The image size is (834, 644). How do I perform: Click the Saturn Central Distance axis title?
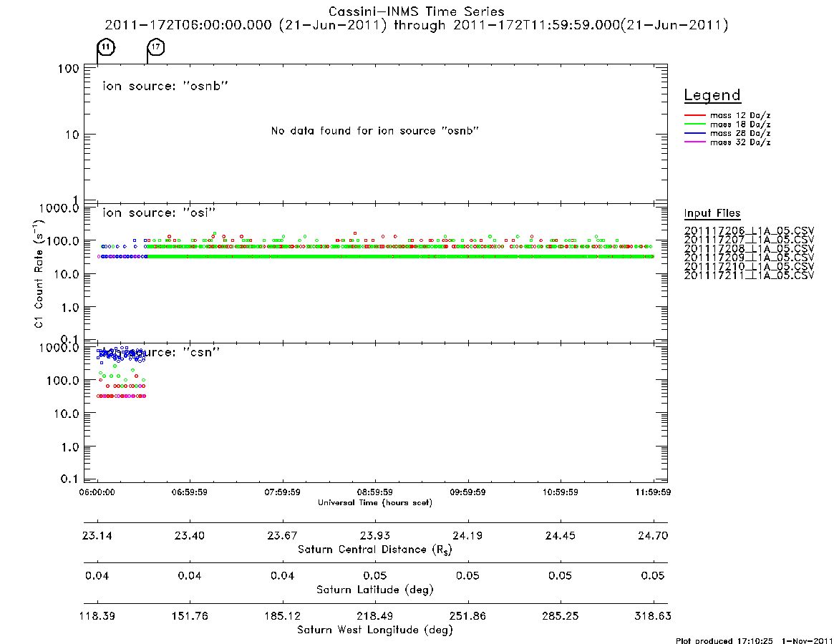pos(375,550)
